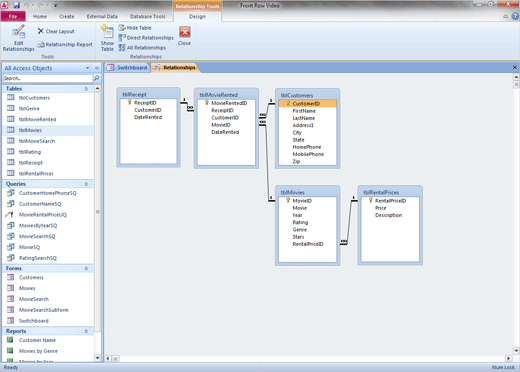Click Clear Layout X icon

[x=41, y=31]
